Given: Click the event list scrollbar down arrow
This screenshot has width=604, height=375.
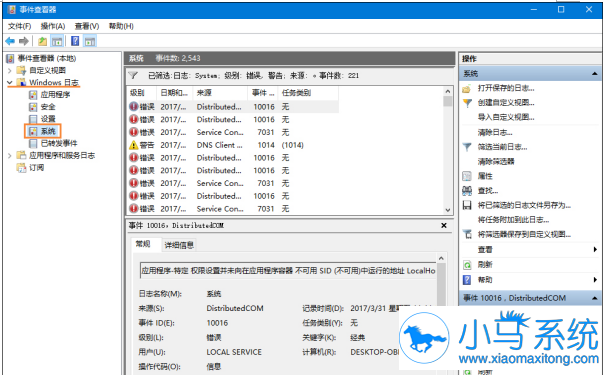Looking at the screenshot, I should (x=448, y=210).
